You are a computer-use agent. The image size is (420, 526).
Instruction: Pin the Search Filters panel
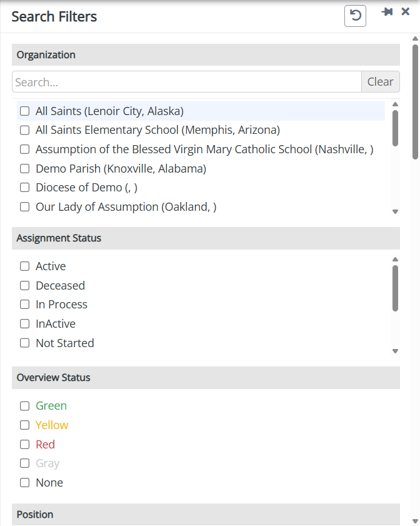[x=387, y=12]
